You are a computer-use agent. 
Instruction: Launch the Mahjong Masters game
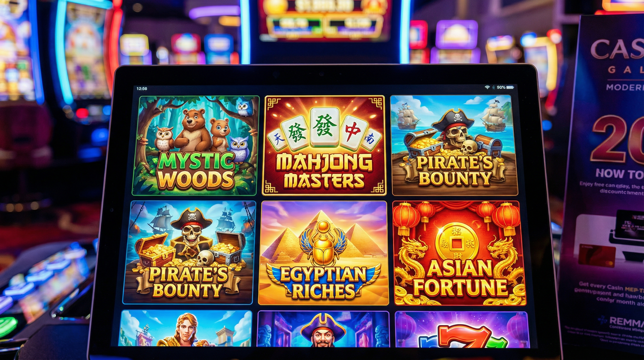tap(324, 145)
